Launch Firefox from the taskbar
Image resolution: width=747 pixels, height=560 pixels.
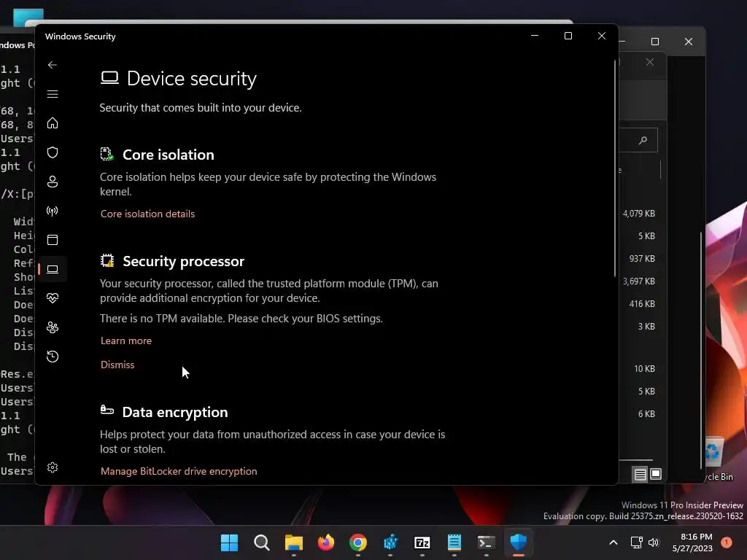pos(326,542)
